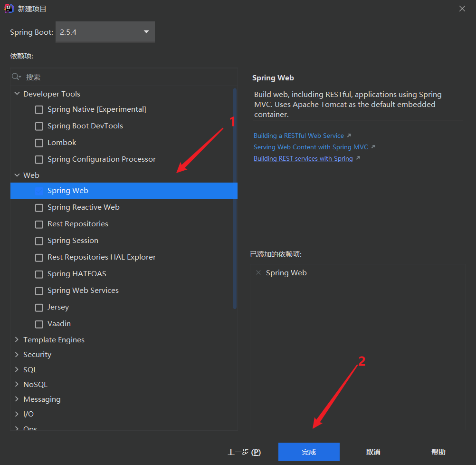Select Spring Web in added dependencies list
The image size is (476, 465).
pyautogui.click(x=286, y=272)
